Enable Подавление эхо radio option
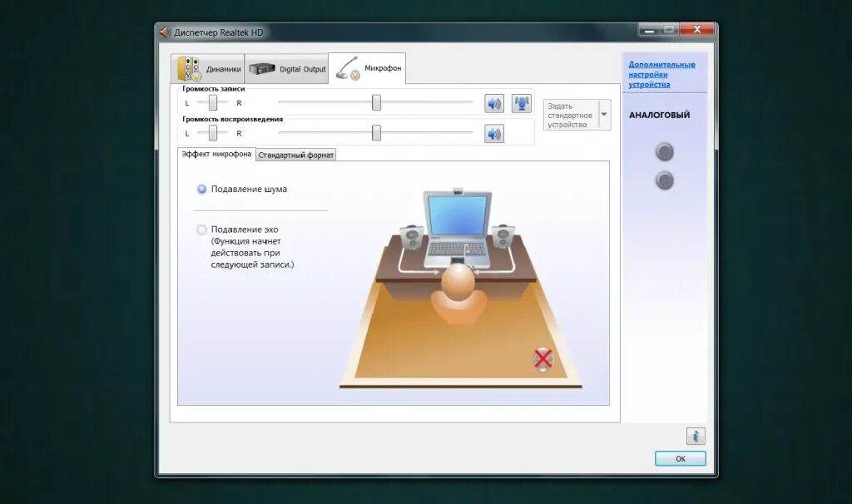852x504 pixels. coord(201,230)
